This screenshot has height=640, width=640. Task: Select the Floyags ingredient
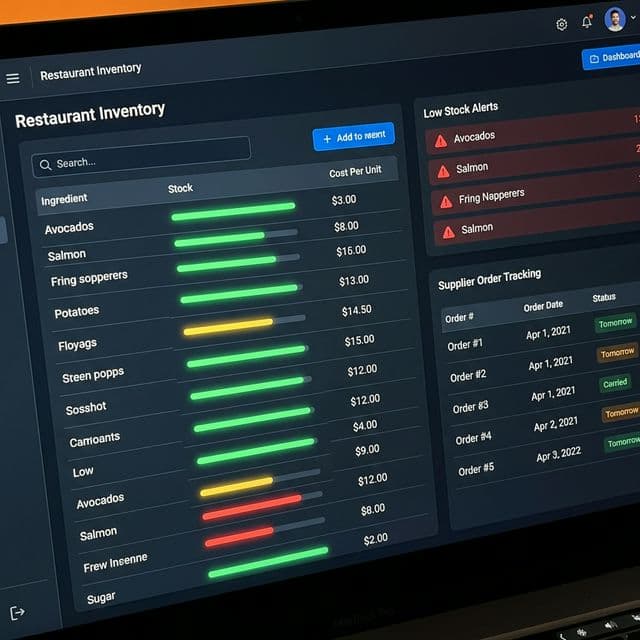click(x=78, y=345)
